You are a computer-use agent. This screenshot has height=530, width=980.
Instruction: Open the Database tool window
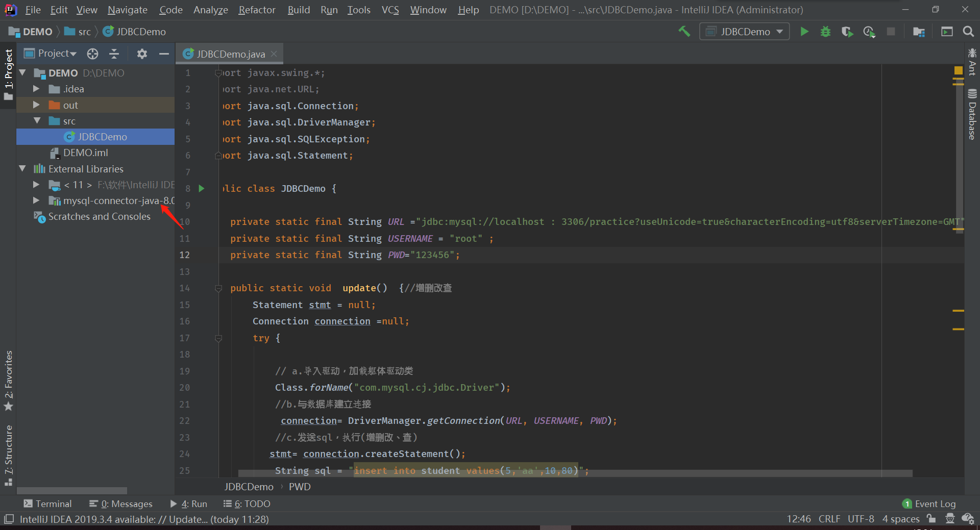972,114
